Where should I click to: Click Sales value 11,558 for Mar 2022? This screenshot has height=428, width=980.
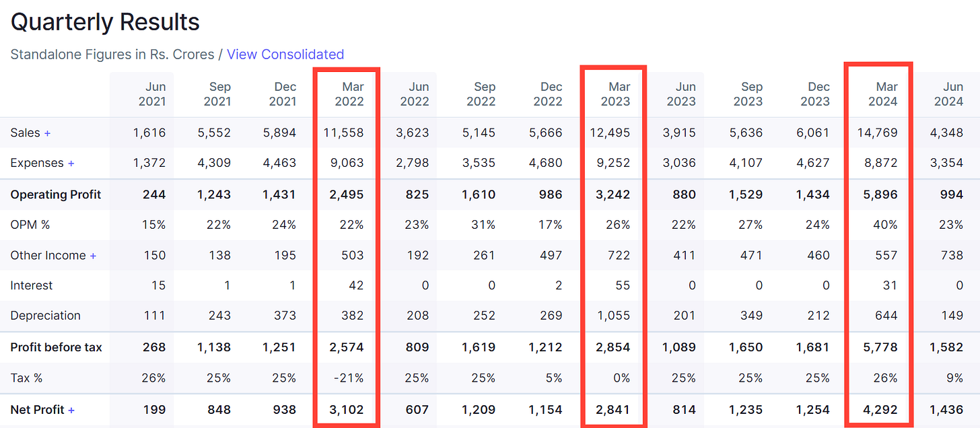345,133
